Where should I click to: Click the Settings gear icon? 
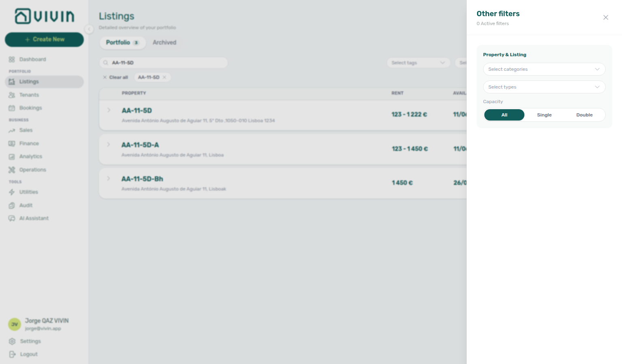(12, 341)
